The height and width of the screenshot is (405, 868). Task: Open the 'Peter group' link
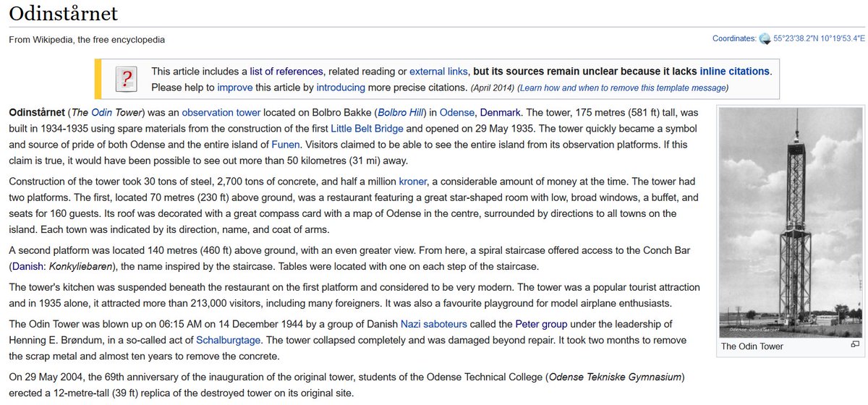[541, 324]
